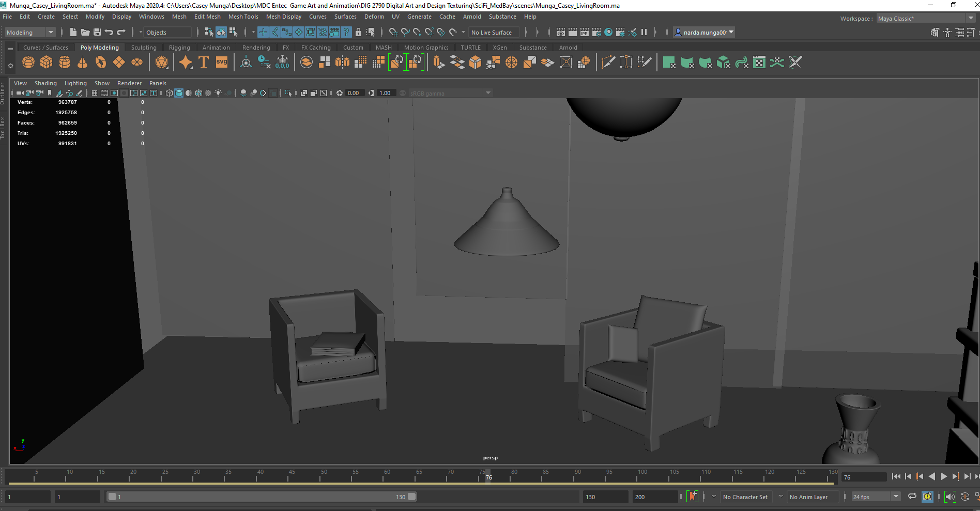This screenshot has width=980, height=511.
Task: Open the sRGB gamma view transform dropdown
Action: click(x=450, y=93)
